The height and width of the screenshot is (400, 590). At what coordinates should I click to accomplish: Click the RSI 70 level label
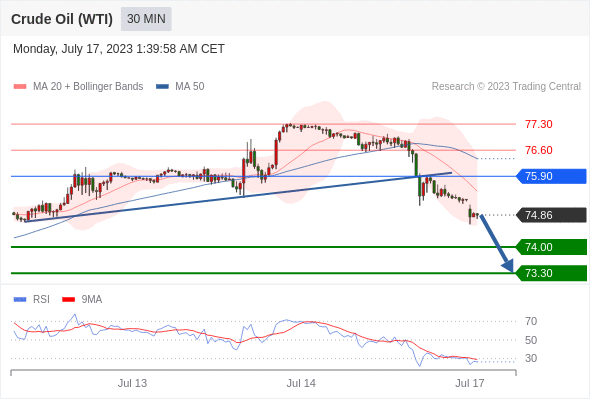(x=531, y=321)
